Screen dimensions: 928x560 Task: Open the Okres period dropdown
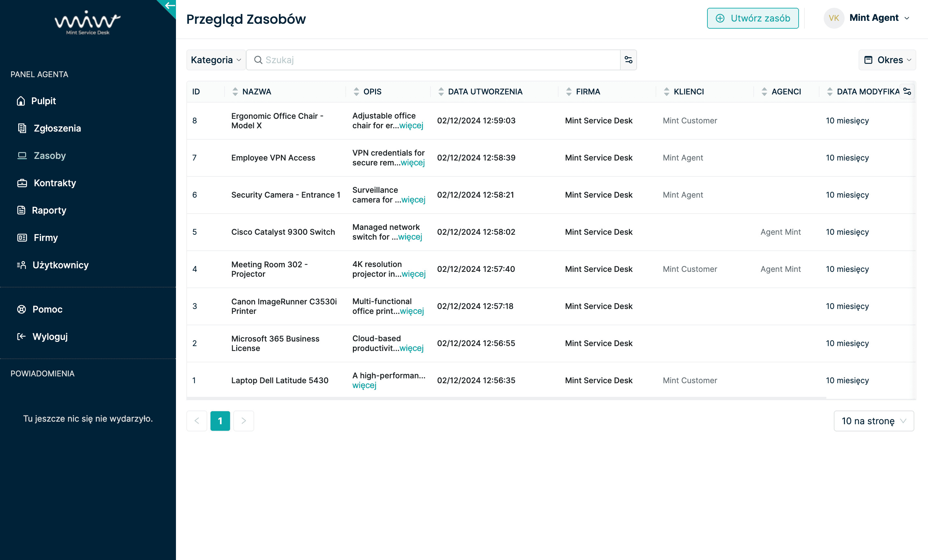pos(887,60)
